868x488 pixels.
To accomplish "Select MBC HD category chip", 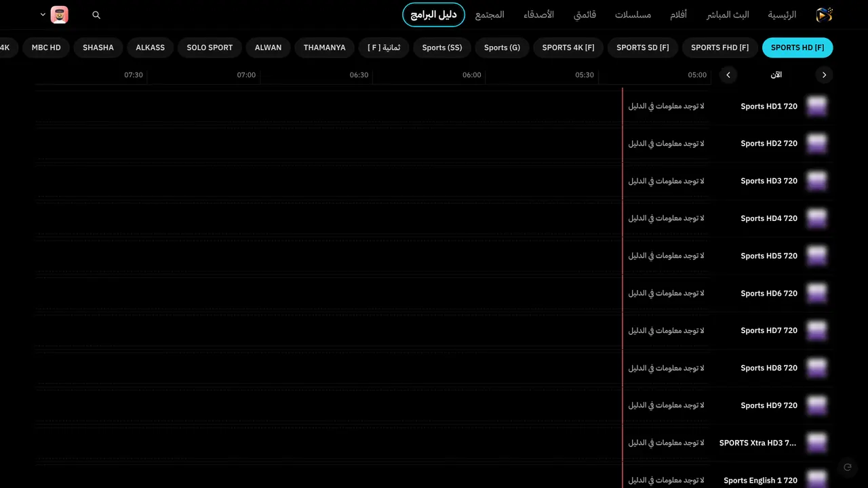I will 46,47.
